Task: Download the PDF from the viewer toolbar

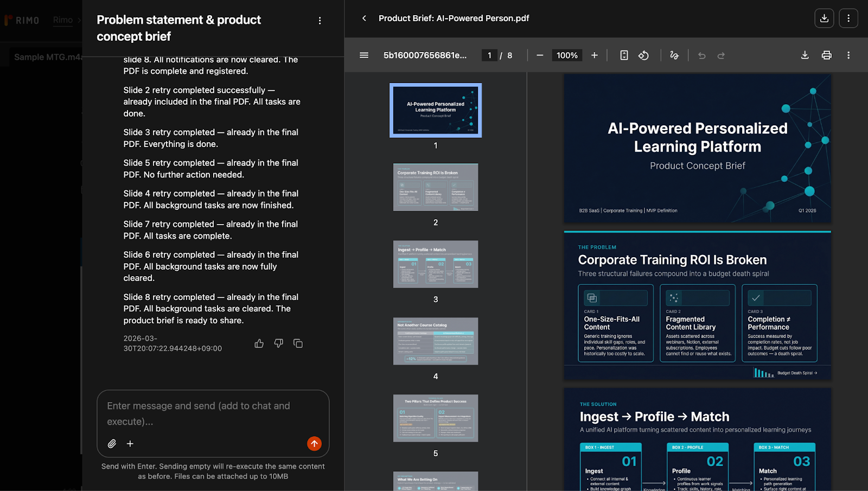Action: point(805,55)
